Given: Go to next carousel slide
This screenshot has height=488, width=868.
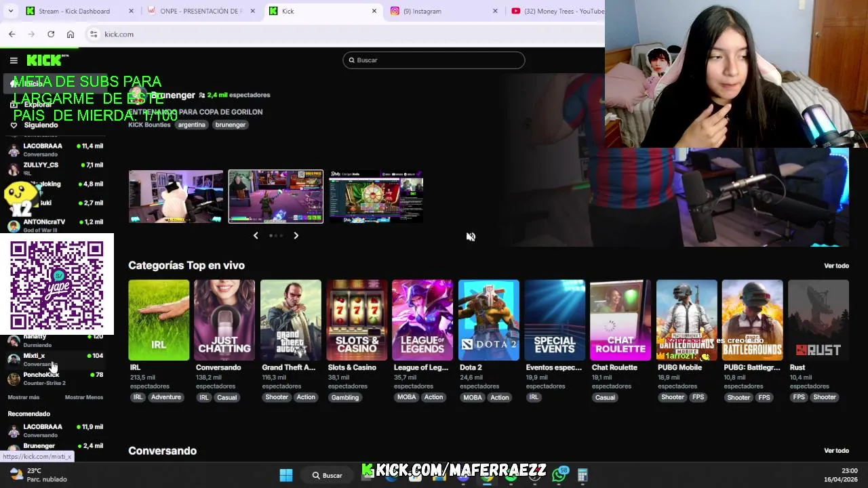Looking at the screenshot, I should 296,235.
